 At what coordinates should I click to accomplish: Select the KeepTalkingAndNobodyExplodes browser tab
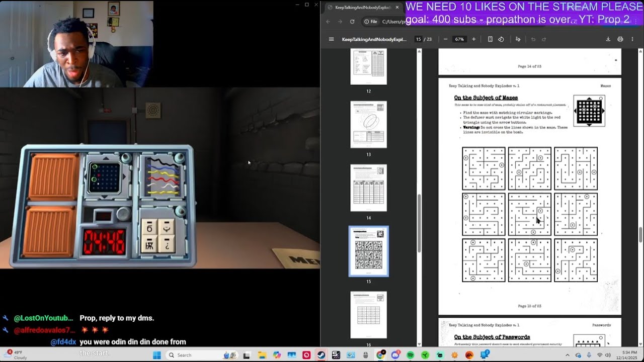(x=362, y=8)
